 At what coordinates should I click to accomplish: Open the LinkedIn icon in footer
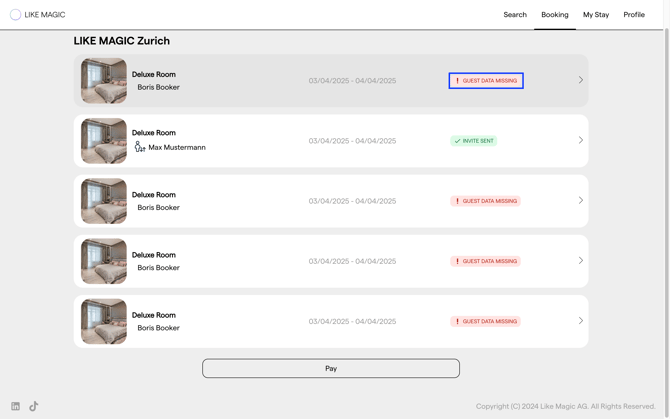point(15,406)
